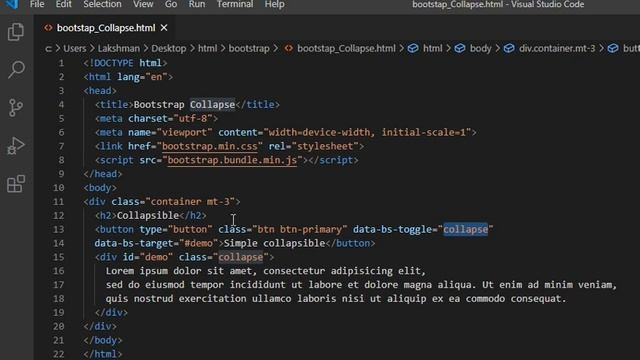
Task: Click the Users breadcrumb segment
Action: tap(75, 49)
